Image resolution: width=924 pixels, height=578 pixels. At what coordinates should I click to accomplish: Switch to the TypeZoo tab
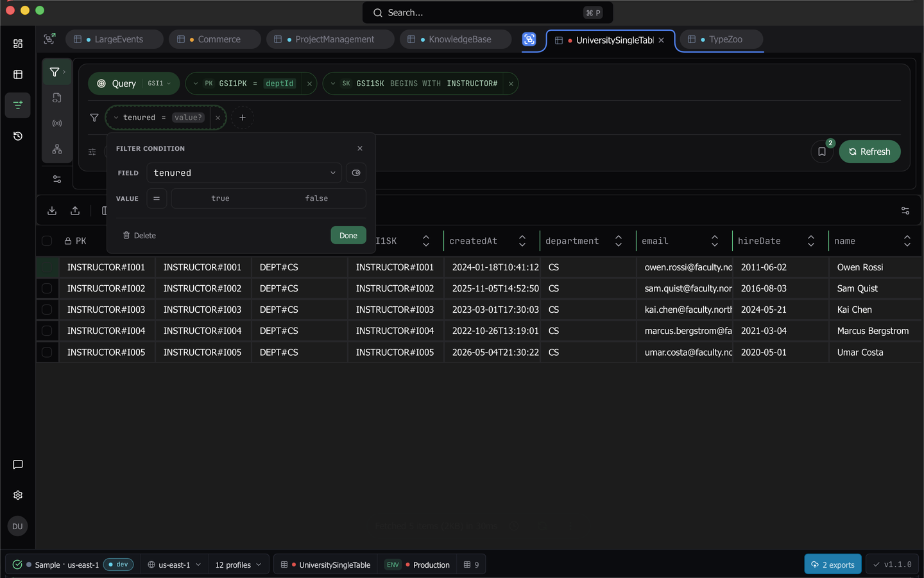coord(721,39)
